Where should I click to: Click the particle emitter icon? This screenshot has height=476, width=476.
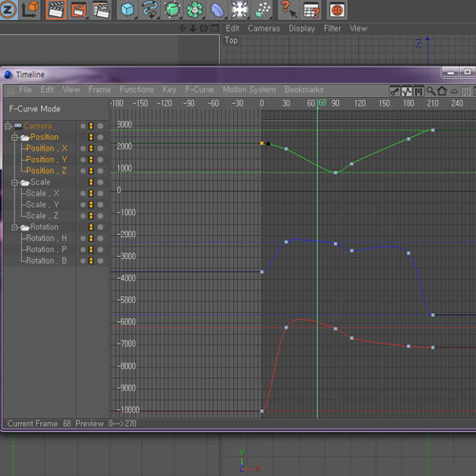coord(263,10)
